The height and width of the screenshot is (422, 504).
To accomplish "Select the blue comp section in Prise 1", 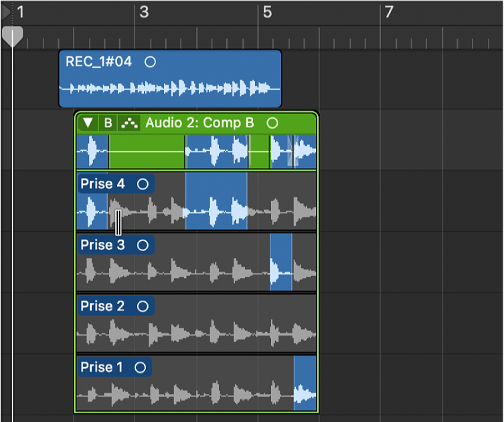I will pos(305,382).
